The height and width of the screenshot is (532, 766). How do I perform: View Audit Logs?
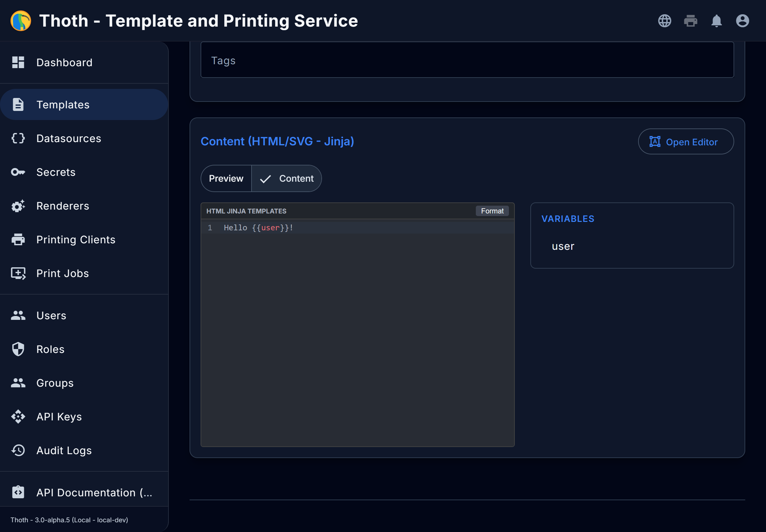pos(84,450)
